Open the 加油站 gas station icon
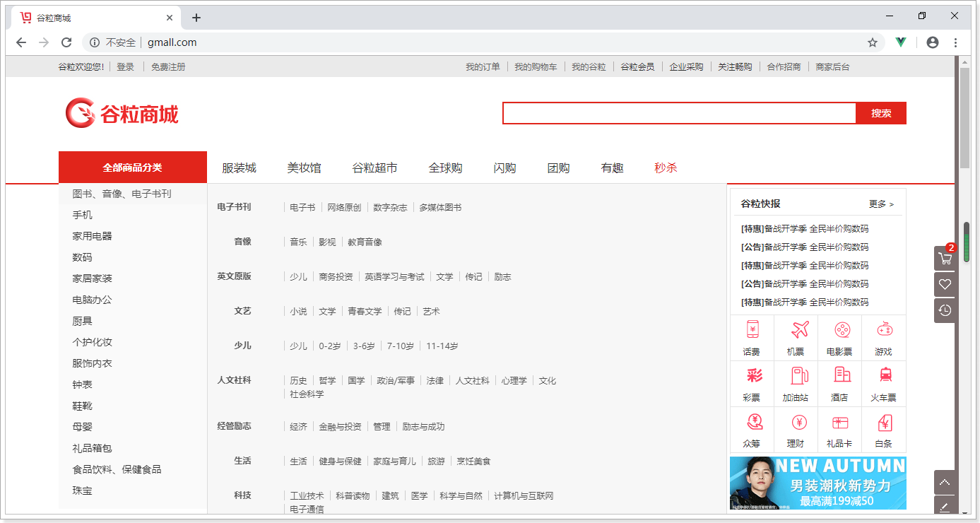The height and width of the screenshot is (523, 980). (x=796, y=376)
